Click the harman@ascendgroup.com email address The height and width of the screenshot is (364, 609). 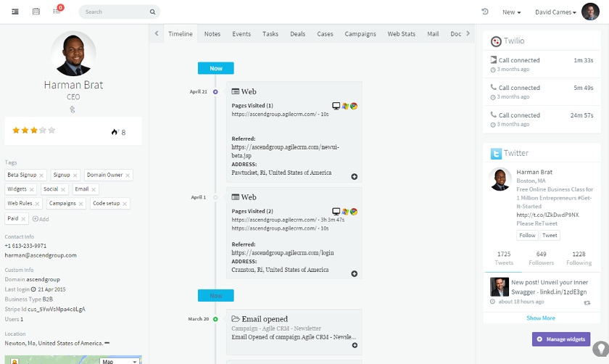pyautogui.click(x=41, y=255)
